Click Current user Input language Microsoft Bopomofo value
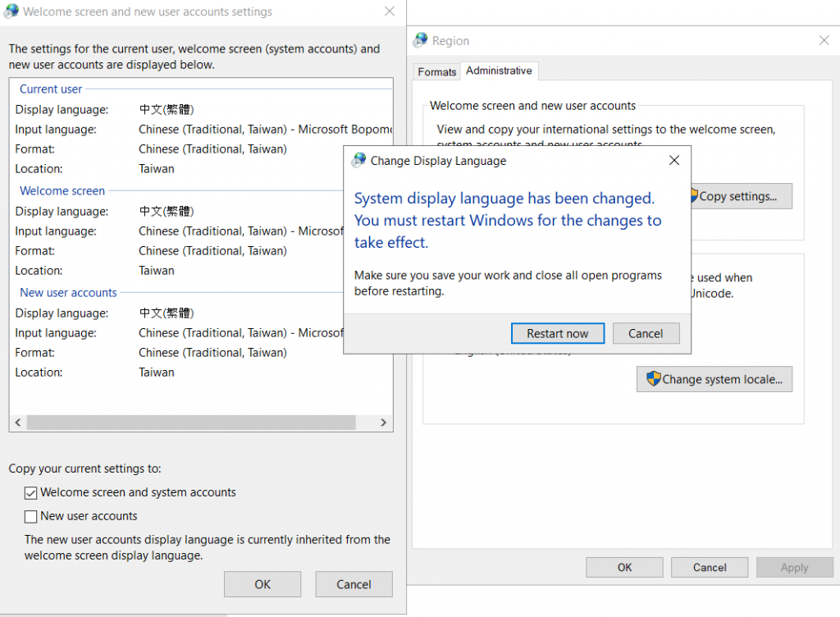Screen dimensions: 840x617 (266, 129)
